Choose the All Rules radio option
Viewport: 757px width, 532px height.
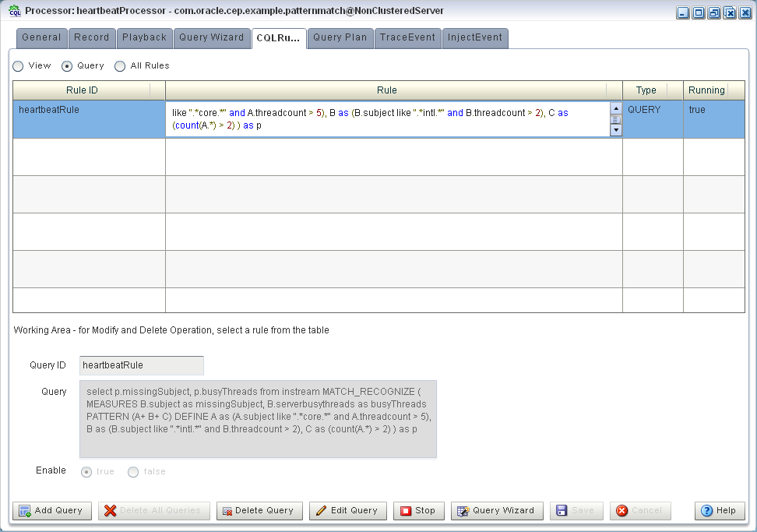coord(120,66)
